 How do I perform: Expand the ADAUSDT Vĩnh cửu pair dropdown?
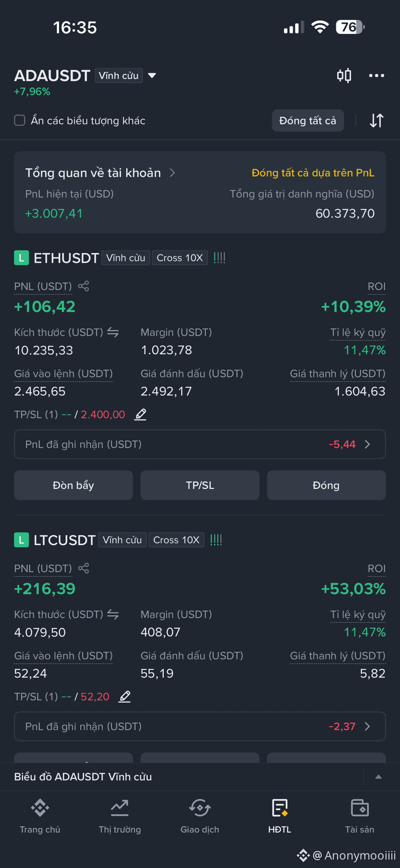[x=152, y=75]
